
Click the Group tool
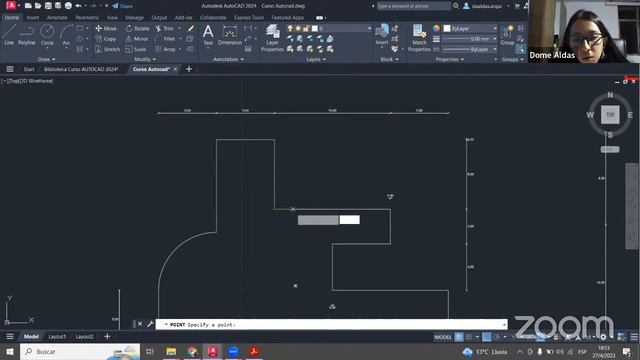507,34
